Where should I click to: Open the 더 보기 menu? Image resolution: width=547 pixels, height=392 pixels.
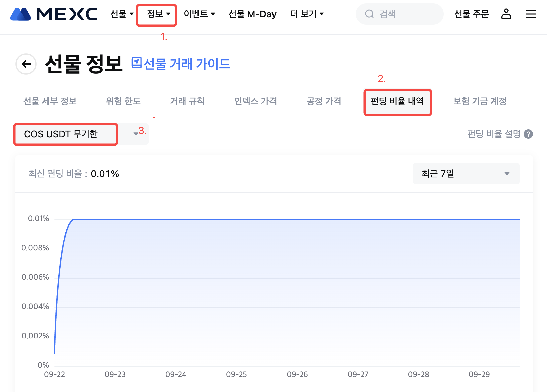[x=307, y=14]
